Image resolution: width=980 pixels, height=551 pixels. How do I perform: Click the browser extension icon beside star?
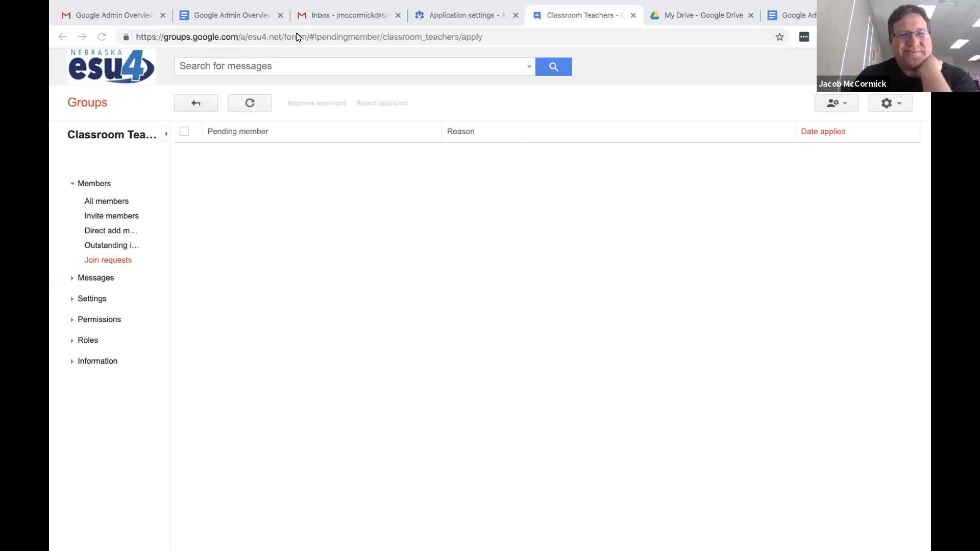pos(804,37)
